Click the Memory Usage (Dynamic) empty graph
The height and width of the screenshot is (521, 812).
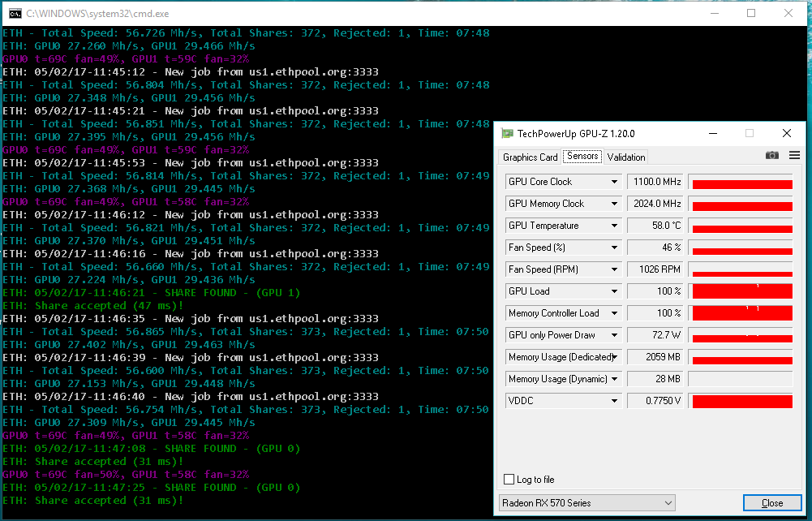pyautogui.click(x=741, y=379)
